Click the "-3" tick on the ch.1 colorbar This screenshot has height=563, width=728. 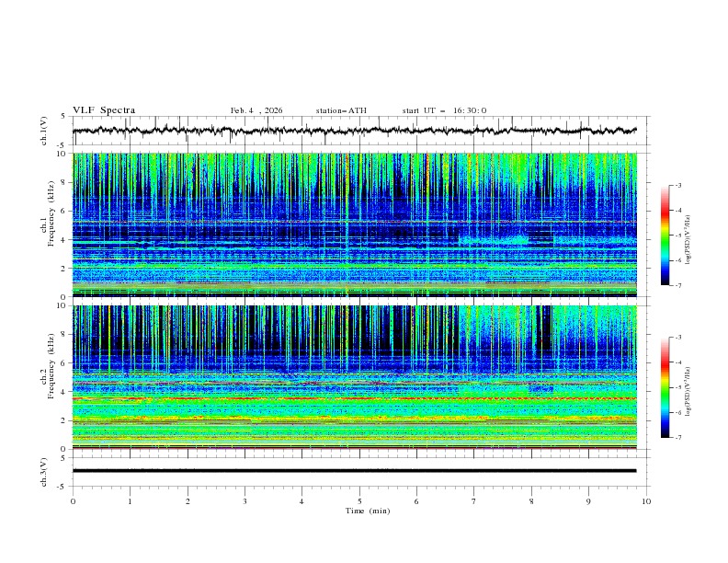[677, 185]
